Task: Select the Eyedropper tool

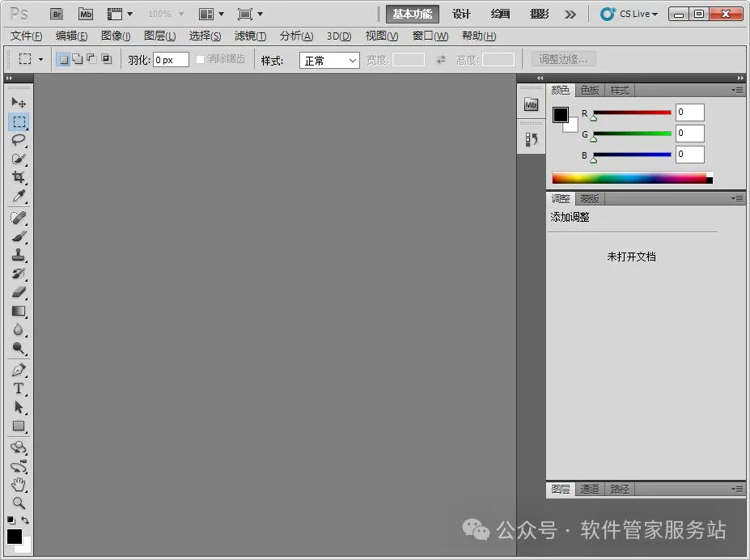Action: click(19, 196)
